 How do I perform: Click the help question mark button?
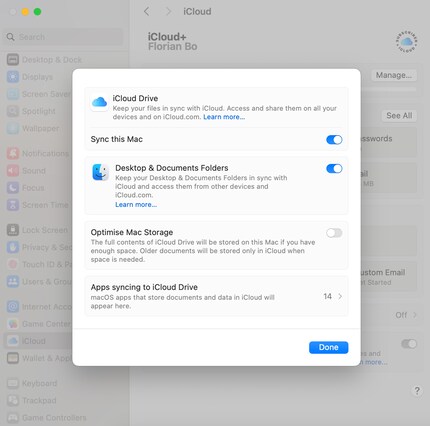tap(417, 391)
